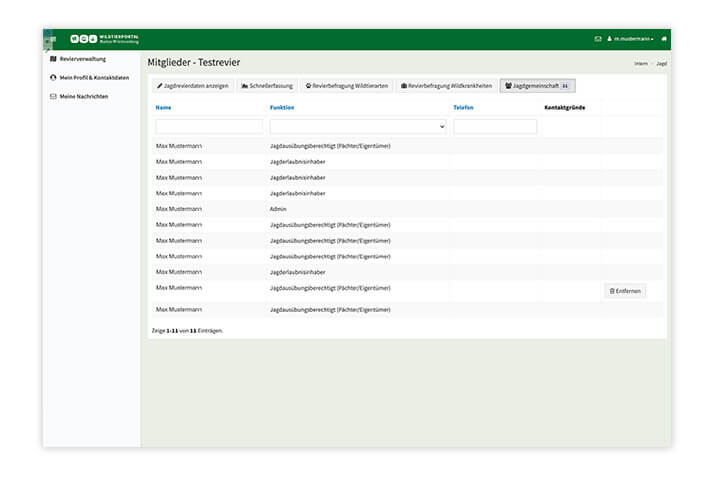Sort table by Funktion column header
The height and width of the screenshot is (480, 720).
click(282, 107)
